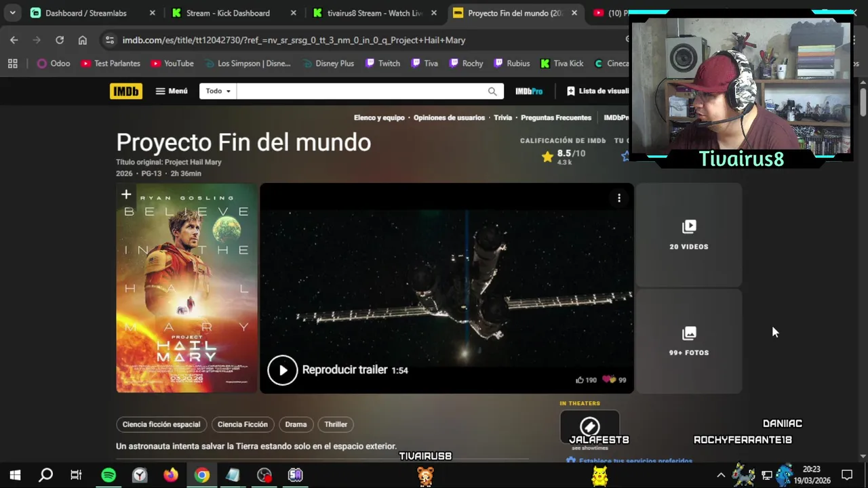Open the Rochy bookmark
The width and height of the screenshot is (868, 488).
click(465, 63)
